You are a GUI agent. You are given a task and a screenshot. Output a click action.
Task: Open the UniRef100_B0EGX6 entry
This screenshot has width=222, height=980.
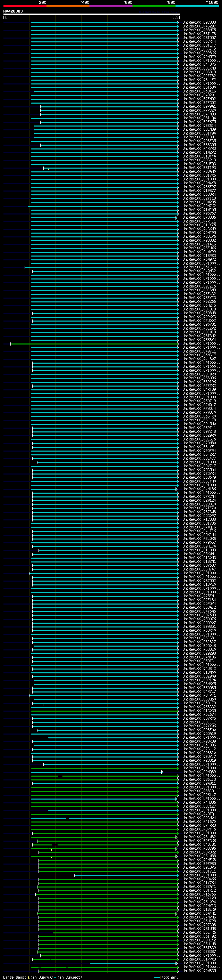pos(199,841)
